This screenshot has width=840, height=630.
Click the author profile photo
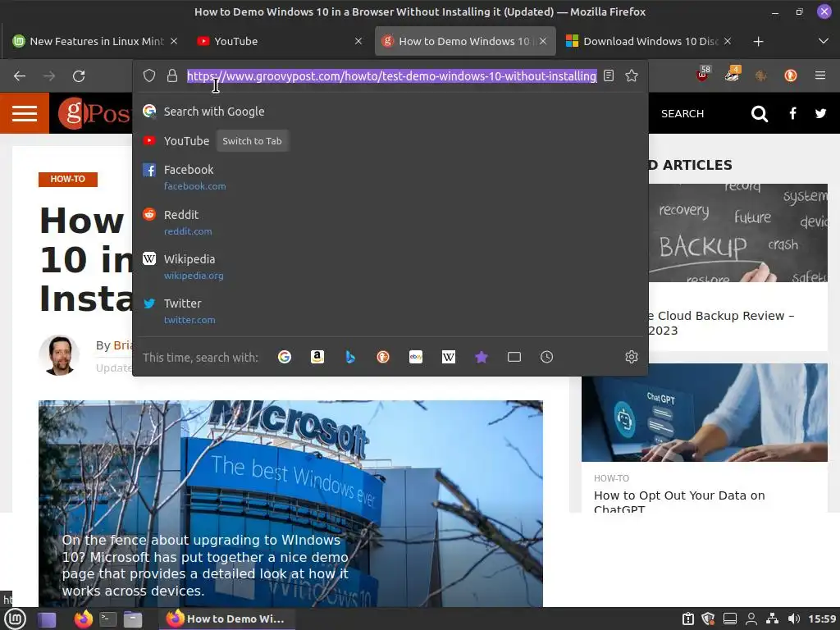59,355
